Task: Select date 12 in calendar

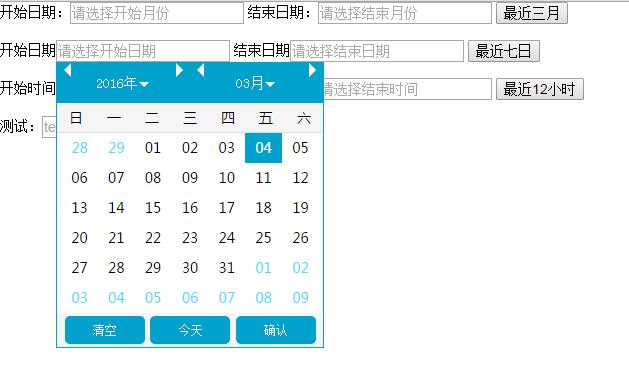Action: pos(300,178)
